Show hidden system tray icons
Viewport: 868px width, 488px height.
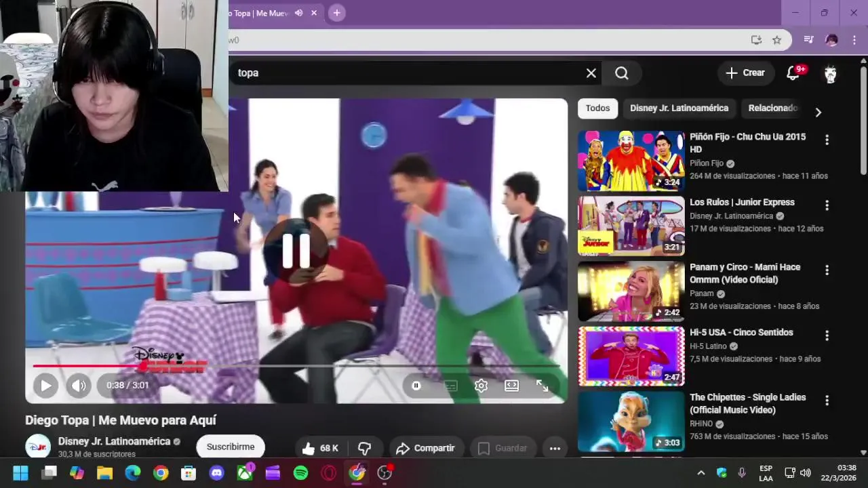(701, 473)
